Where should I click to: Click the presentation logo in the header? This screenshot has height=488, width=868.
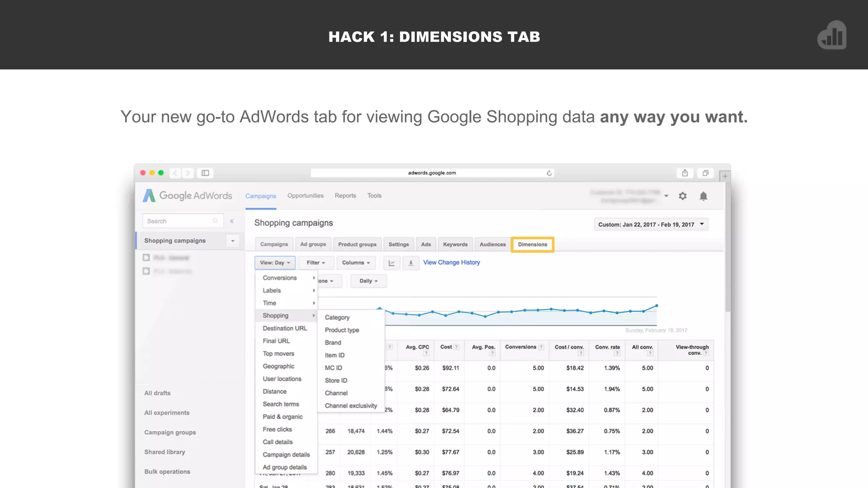832,35
